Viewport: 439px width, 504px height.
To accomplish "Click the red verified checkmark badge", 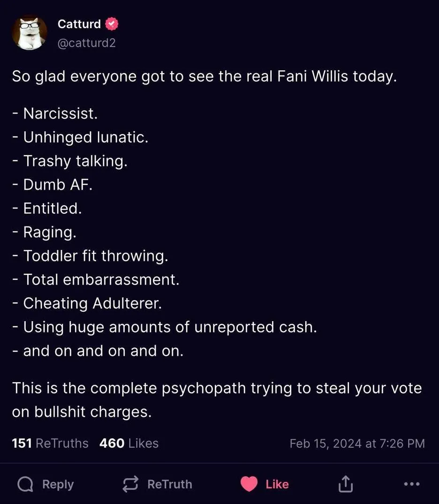I will (x=112, y=24).
